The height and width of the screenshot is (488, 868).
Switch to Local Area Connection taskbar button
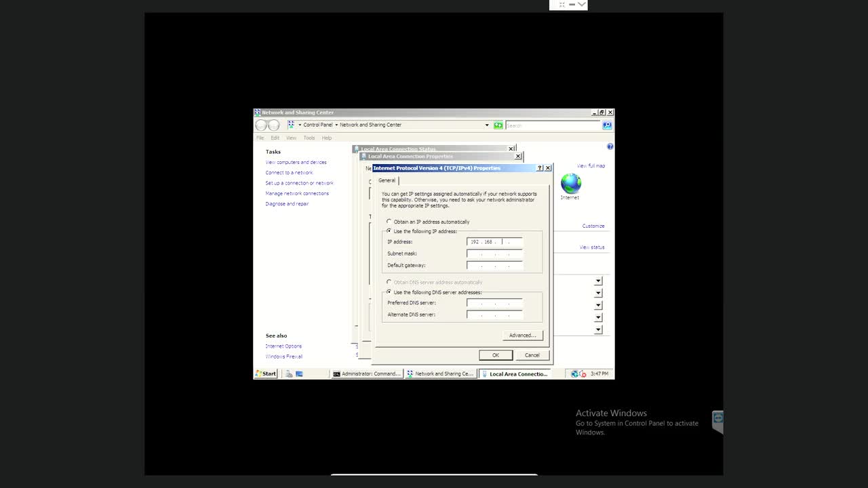(515, 373)
